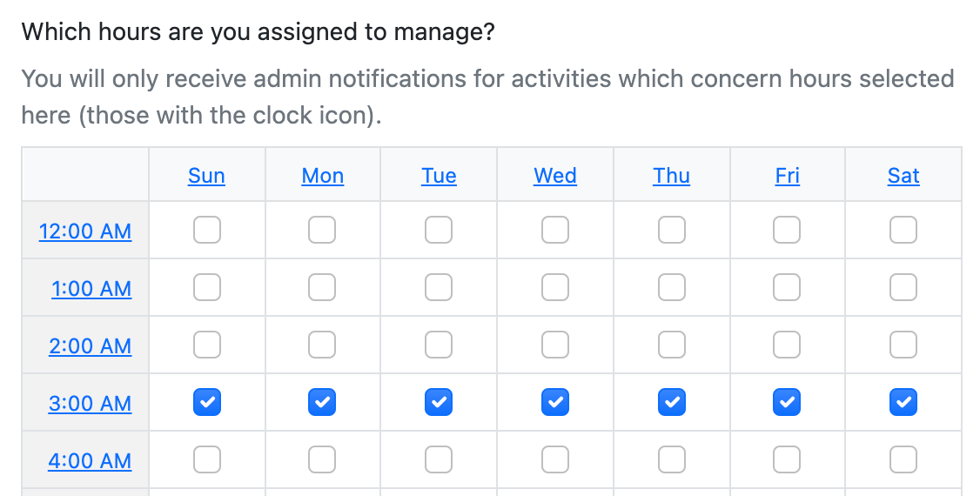Click the Wed column header link
Image resolution: width=980 pixels, height=496 pixels.
point(555,176)
